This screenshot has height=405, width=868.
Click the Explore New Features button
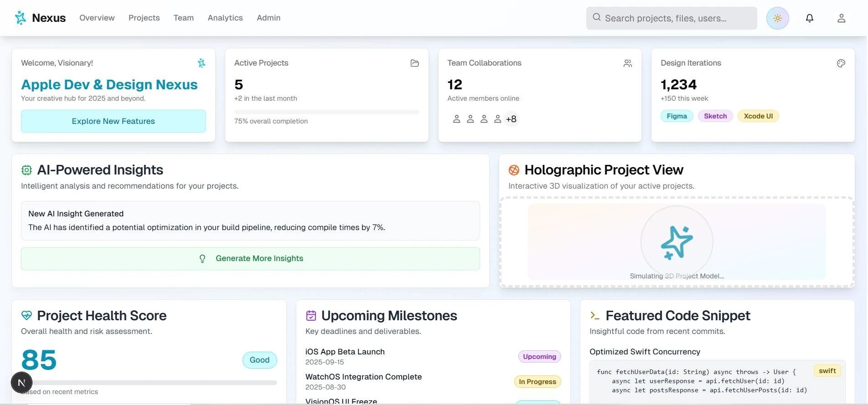[114, 121]
